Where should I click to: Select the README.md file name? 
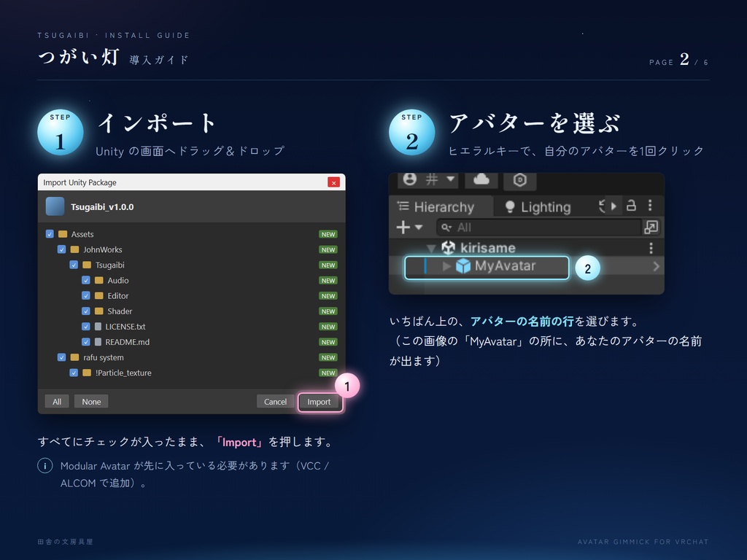127,342
